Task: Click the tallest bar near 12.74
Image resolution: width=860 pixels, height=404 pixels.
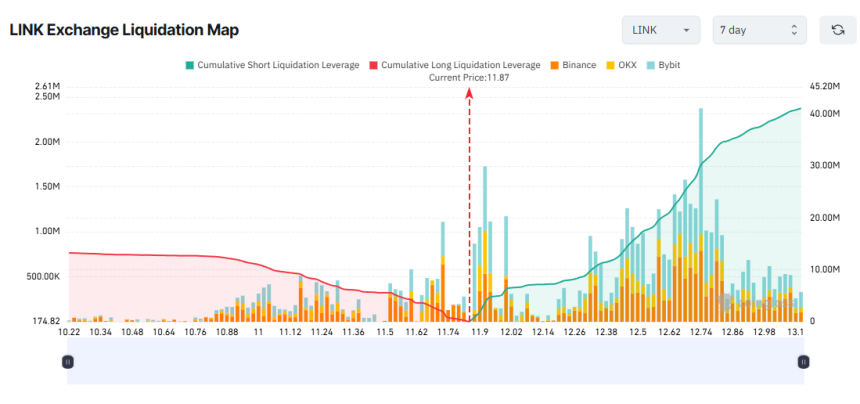Action: tap(700, 200)
